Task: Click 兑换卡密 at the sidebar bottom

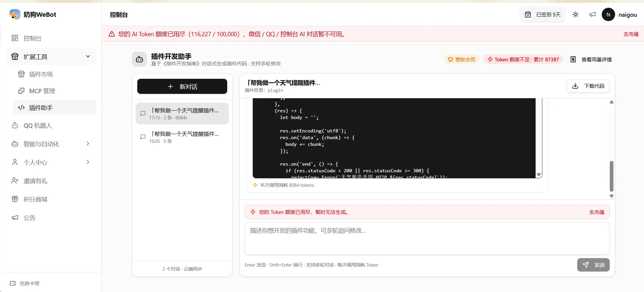Action: pos(25,283)
